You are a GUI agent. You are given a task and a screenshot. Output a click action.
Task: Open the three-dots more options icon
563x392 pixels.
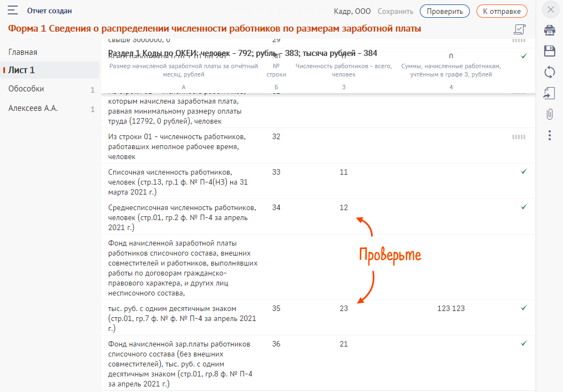tap(549, 135)
